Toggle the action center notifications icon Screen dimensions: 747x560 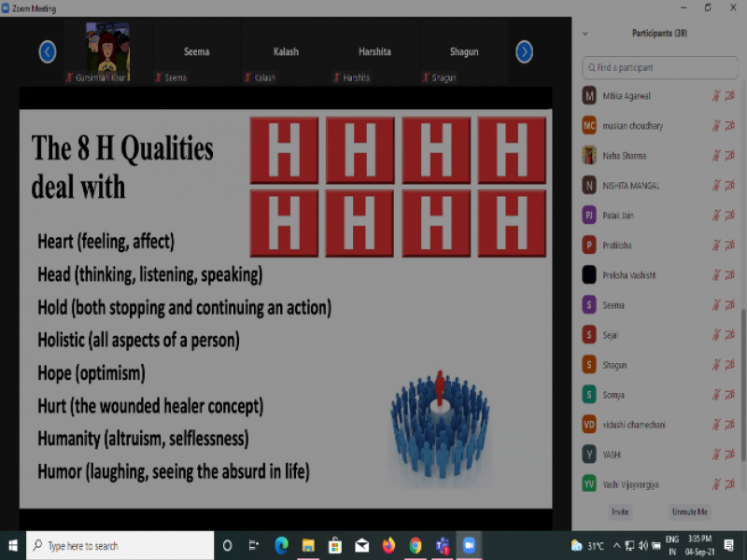point(730,545)
